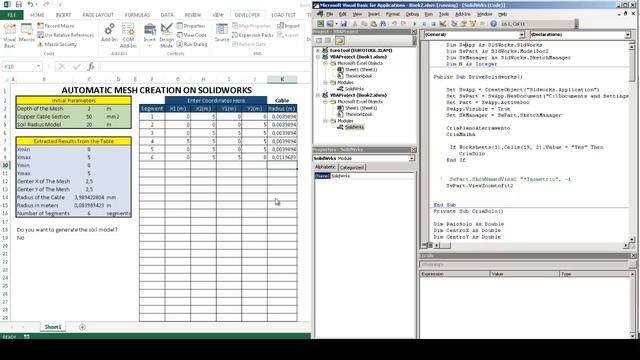Switch to the HOME ribbon tab
This screenshot has width=640, height=360.
pyautogui.click(x=37, y=15)
